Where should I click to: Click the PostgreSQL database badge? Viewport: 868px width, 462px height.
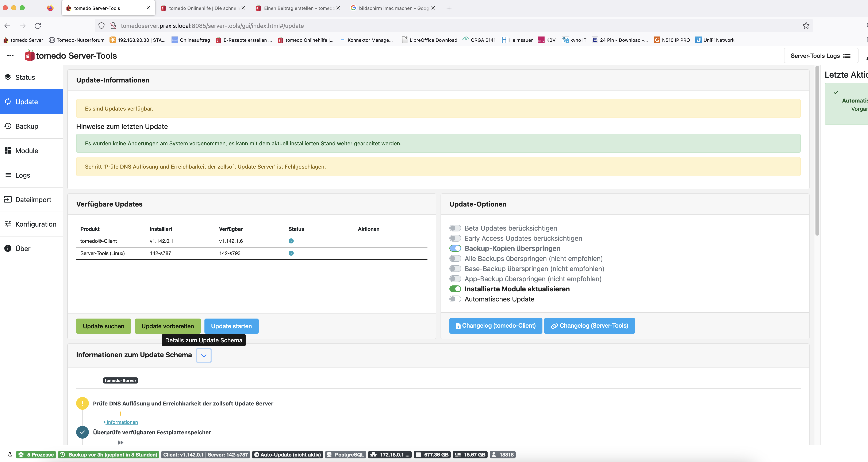(345, 455)
